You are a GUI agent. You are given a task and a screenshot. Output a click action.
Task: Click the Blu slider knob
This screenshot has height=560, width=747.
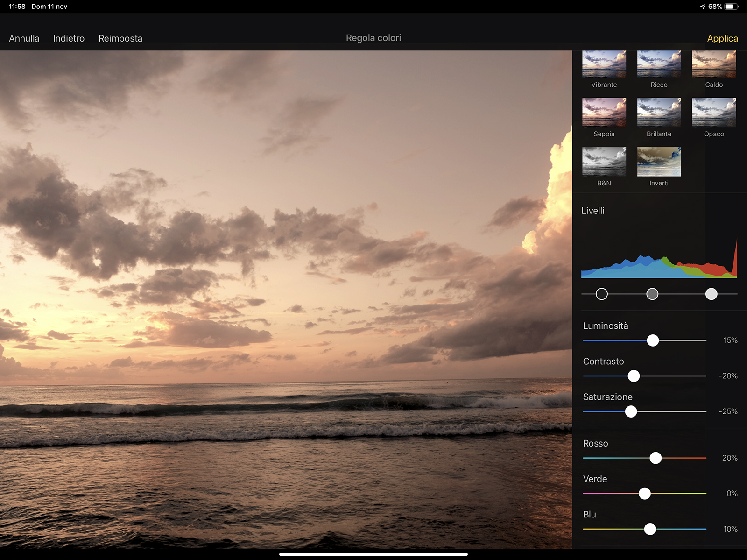(650, 529)
